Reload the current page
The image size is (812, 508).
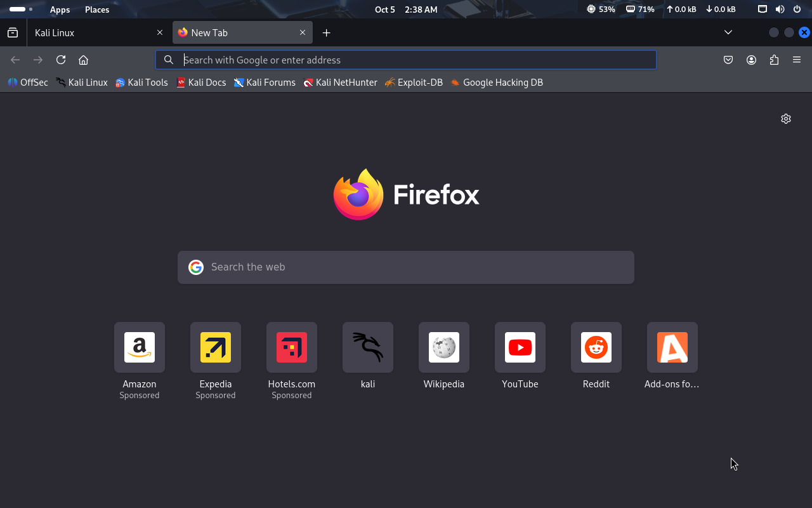coord(61,60)
